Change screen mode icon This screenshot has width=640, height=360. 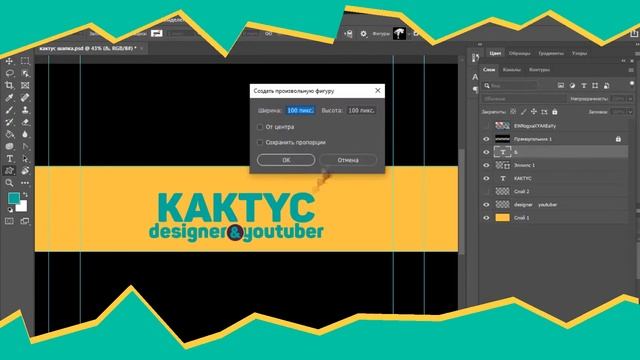25,221
